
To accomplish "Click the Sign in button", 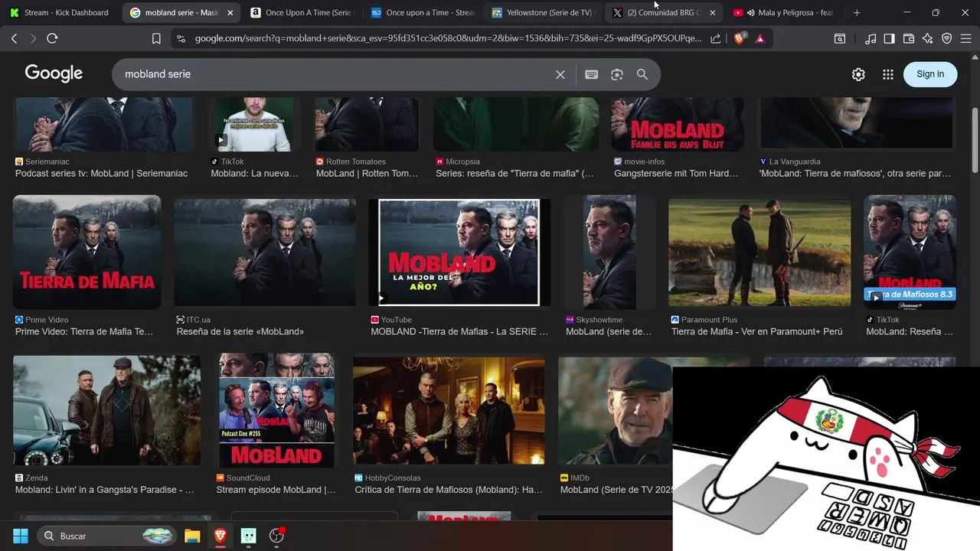I will [x=930, y=74].
